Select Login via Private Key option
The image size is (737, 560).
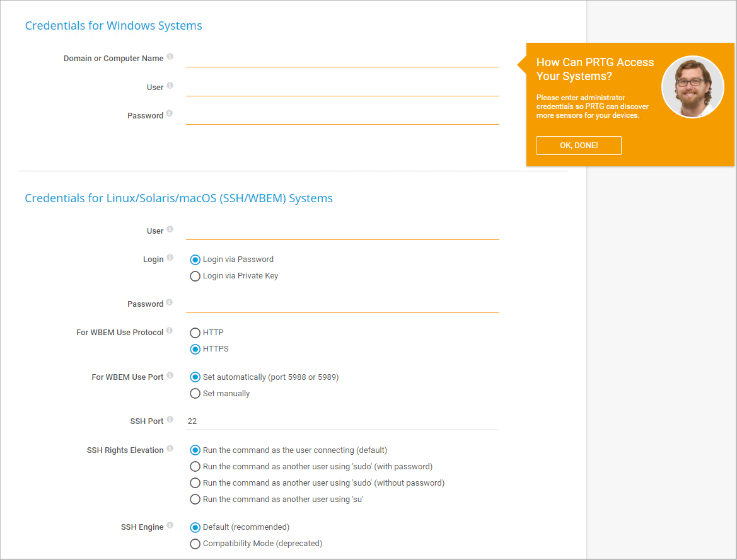coord(195,276)
